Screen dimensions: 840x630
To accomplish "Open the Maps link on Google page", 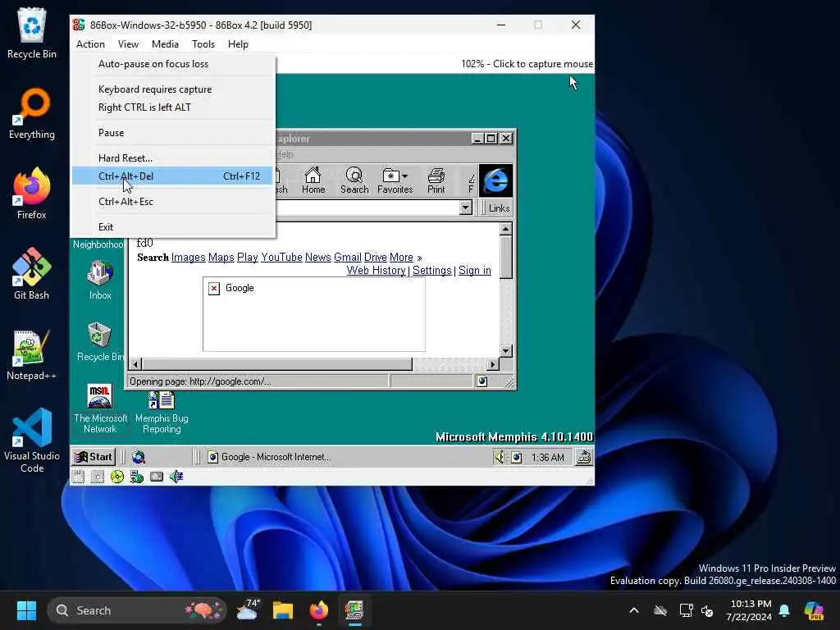I will click(x=221, y=257).
